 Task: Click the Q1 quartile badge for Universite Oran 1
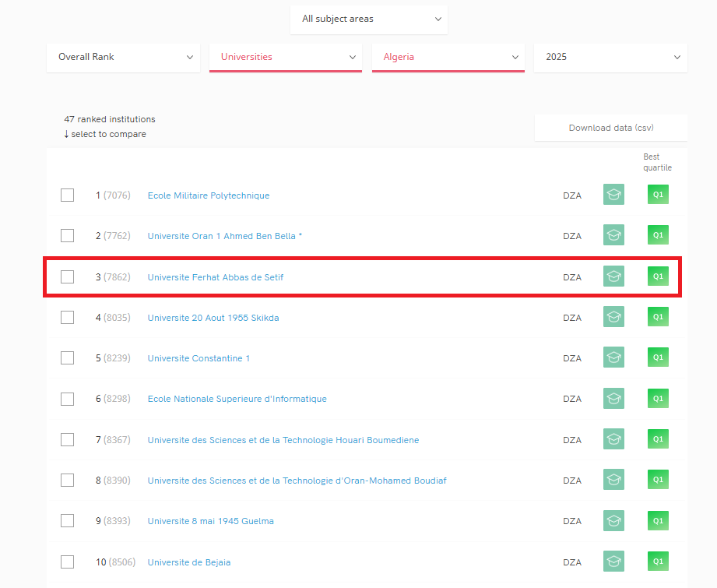[x=658, y=234]
